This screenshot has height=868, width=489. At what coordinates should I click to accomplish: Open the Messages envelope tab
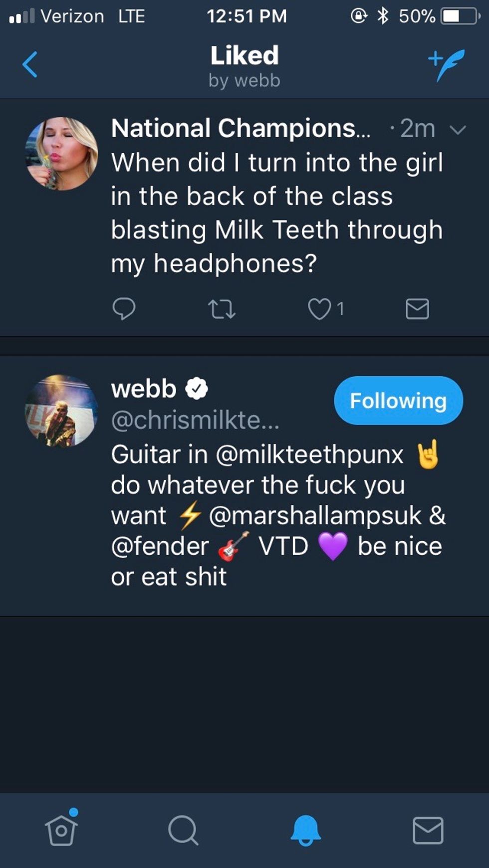428,830
